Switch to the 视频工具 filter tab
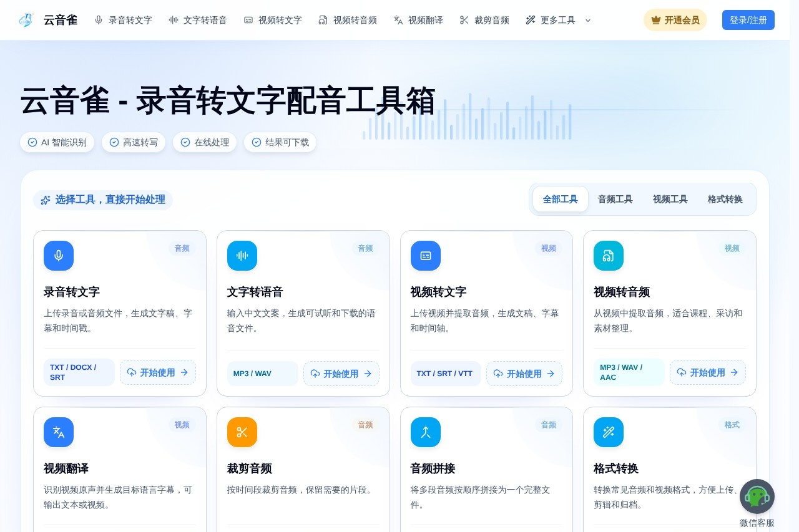The width and height of the screenshot is (799, 532). [x=670, y=199]
